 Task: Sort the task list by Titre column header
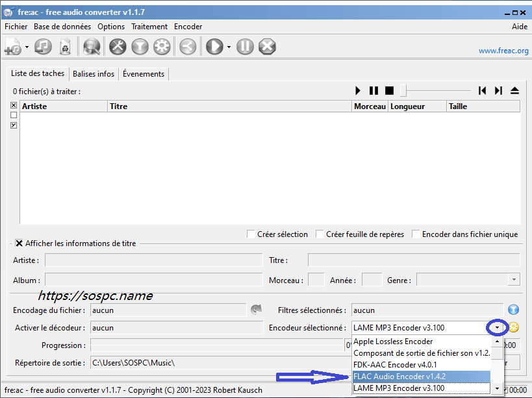click(230, 106)
